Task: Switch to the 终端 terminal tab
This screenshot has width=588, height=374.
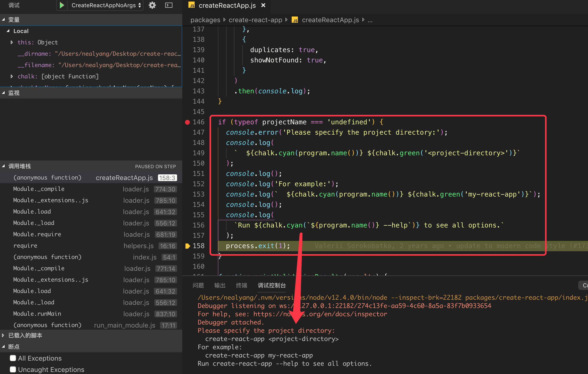Action: (x=242, y=285)
